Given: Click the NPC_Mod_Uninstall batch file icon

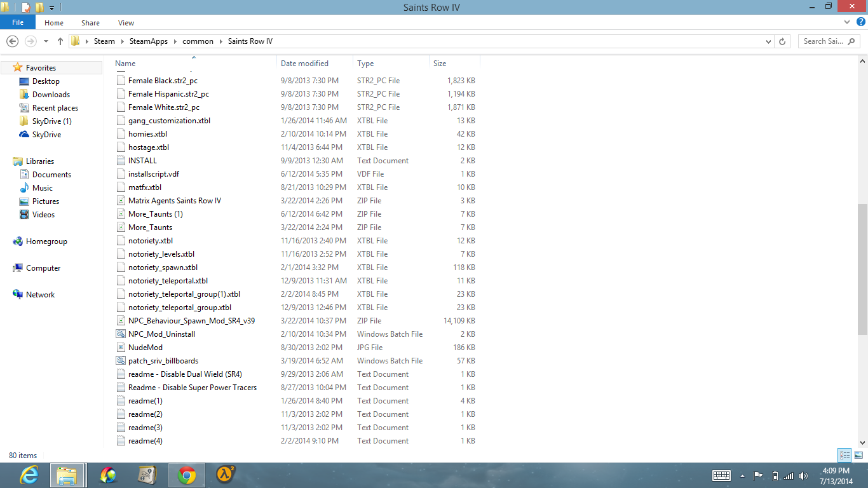Looking at the screenshot, I should [121, 334].
